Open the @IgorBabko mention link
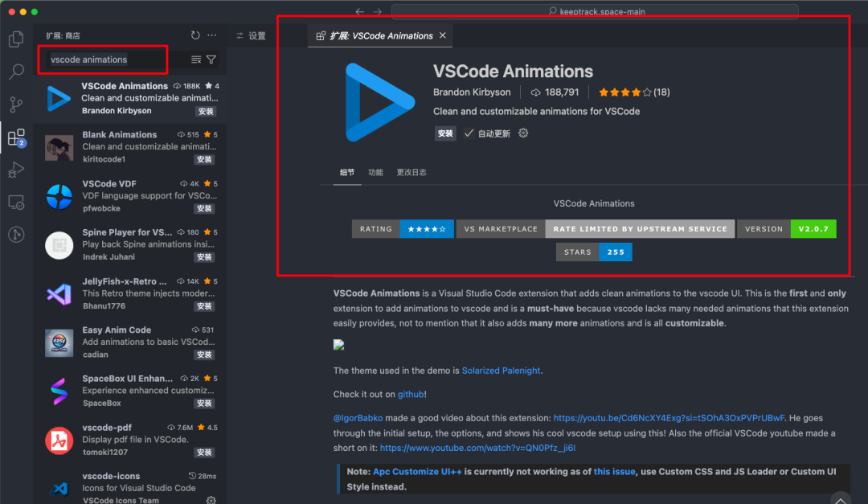Screen dimensions: 868x504 (358, 418)
